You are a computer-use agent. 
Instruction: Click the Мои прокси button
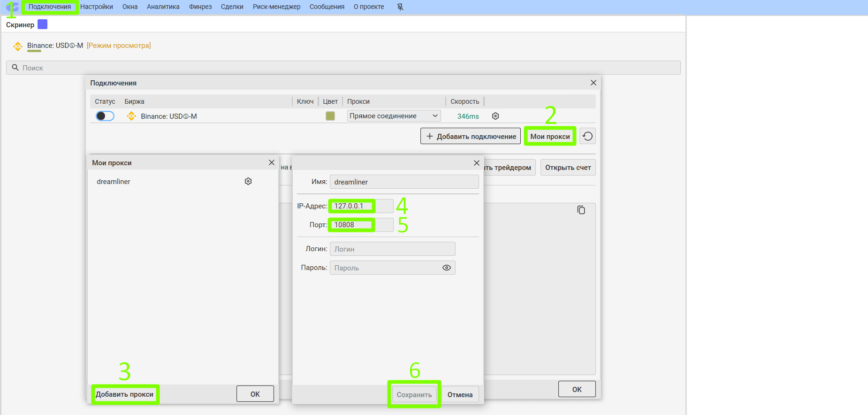click(x=550, y=137)
